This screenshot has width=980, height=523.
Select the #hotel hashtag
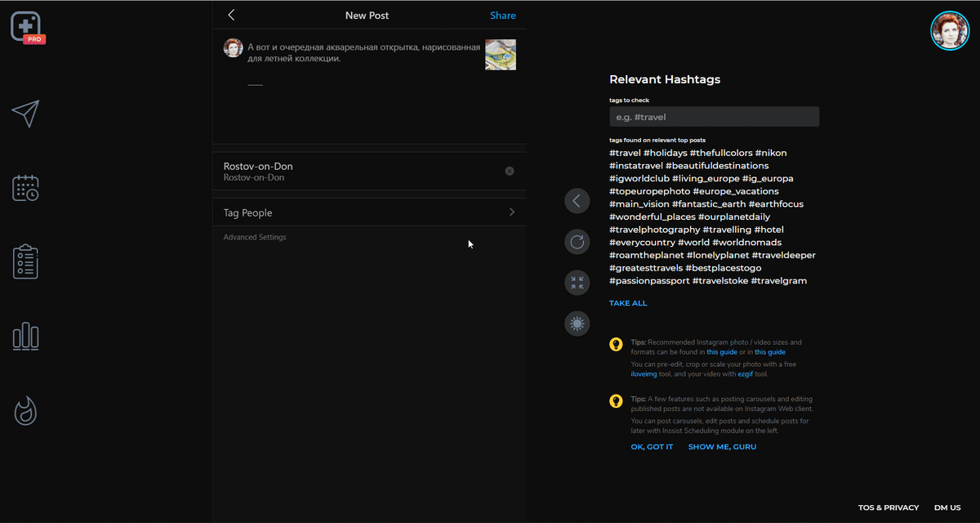(x=770, y=230)
